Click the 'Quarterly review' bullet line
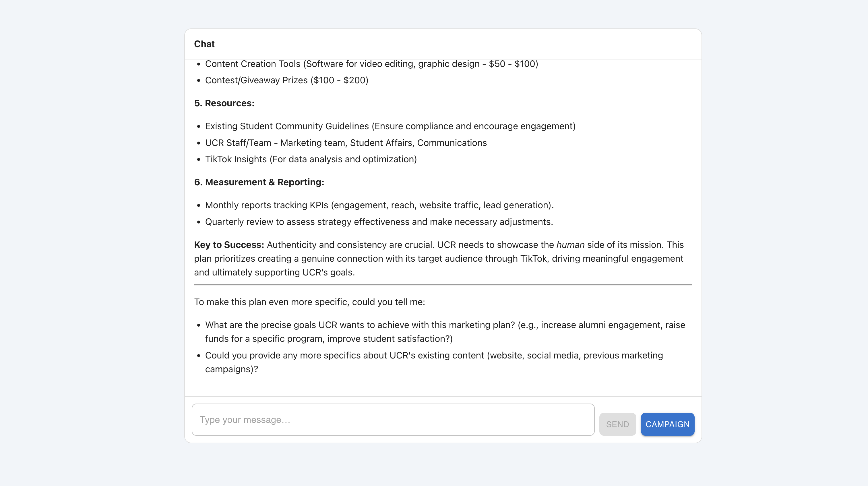Image resolution: width=868 pixels, height=486 pixels. click(x=379, y=222)
